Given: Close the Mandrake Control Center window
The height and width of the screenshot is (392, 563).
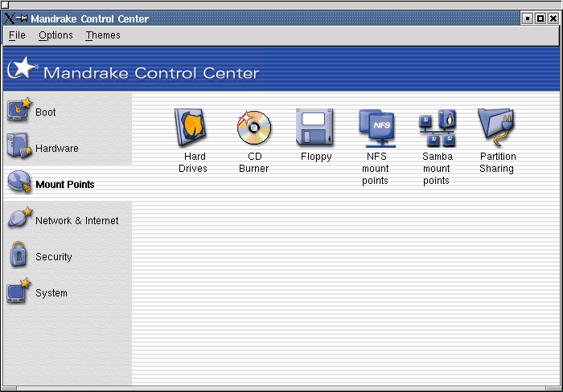Looking at the screenshot, I should click(x=553, y=18).
